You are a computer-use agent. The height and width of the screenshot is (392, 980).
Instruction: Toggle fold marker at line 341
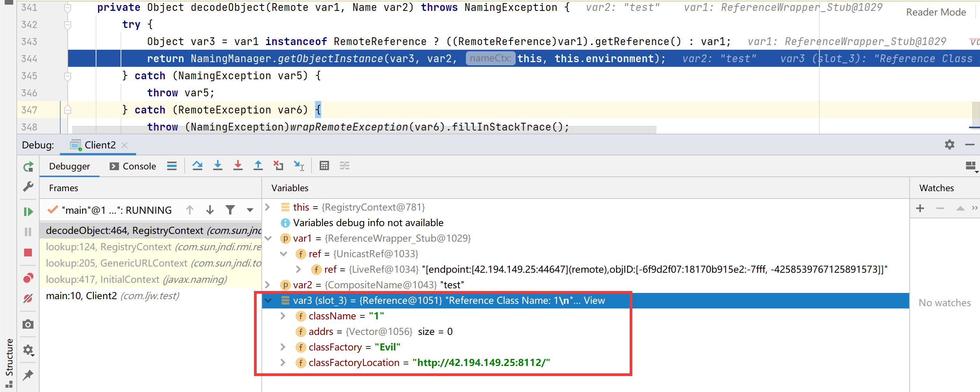(67, 8)
